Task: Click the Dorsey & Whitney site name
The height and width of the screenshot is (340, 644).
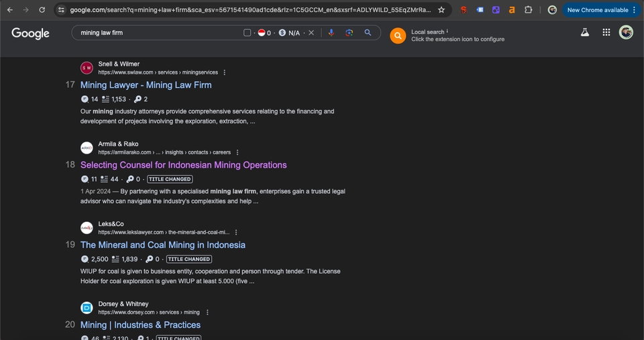Action: 123,304
